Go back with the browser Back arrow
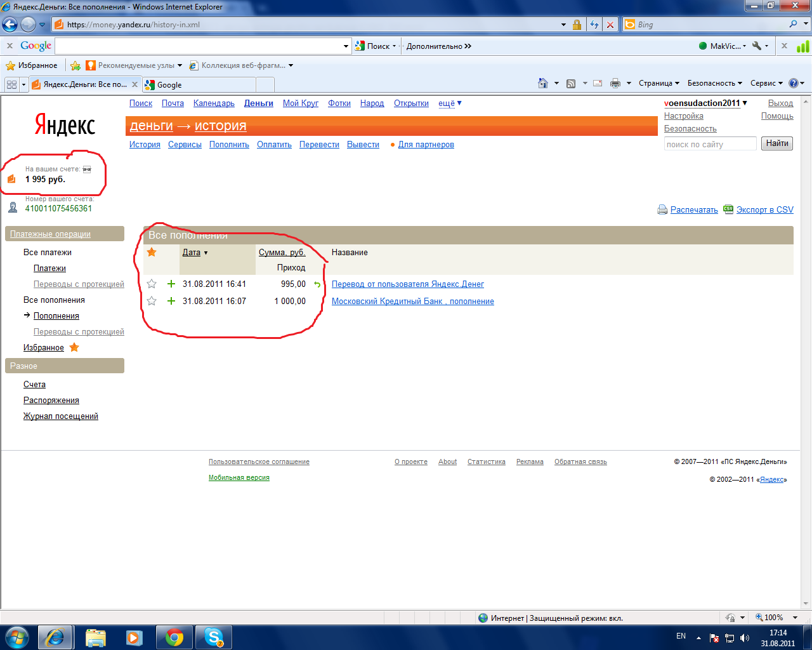 click(10, 25)
